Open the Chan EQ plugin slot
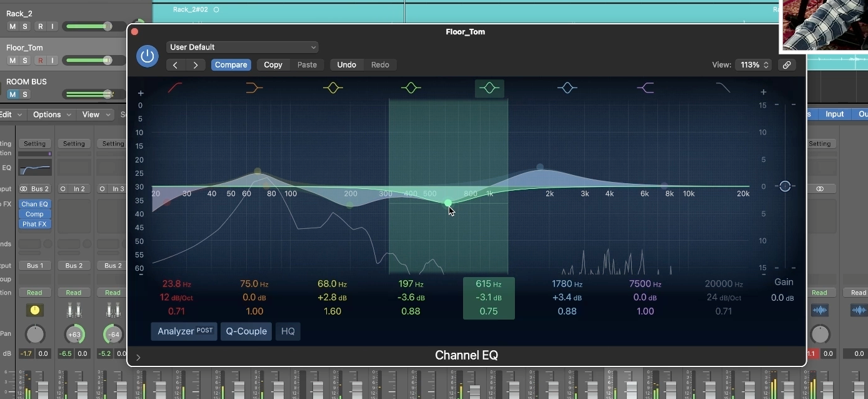This screenshot has width=868, height=399. coord(34,204)
